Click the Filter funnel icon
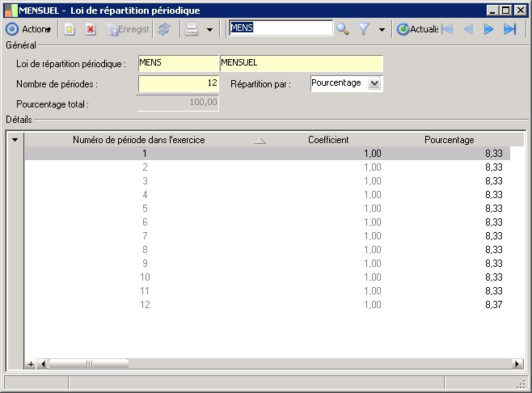This screenshot has height=393, width=532. [x=364, y=29]
